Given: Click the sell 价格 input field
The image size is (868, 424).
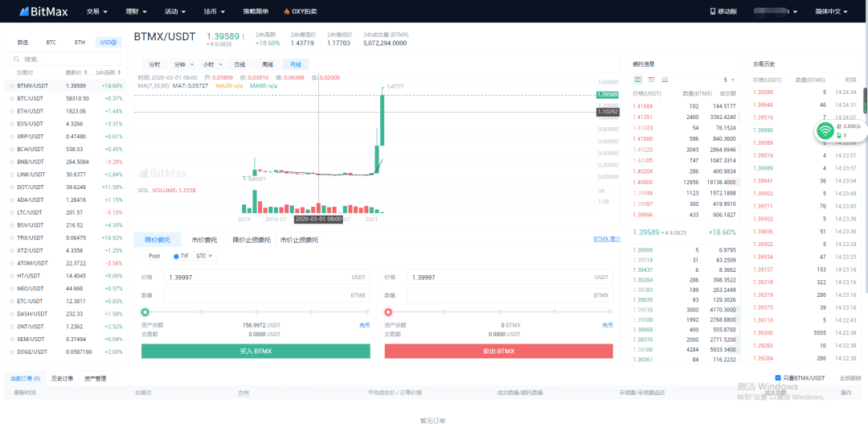Looking at the screenshot, I should 510,277.
